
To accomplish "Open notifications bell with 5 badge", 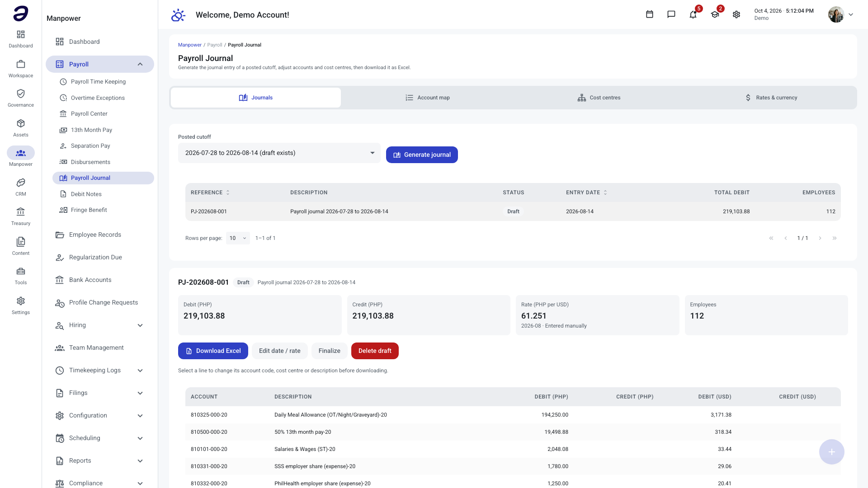I will (693, 14).
